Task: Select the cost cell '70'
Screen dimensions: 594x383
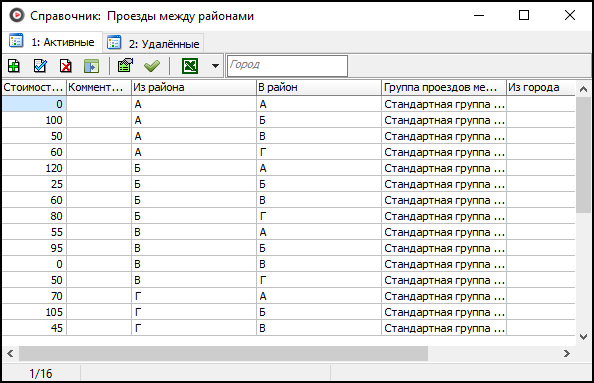Action: click(34, 296)
